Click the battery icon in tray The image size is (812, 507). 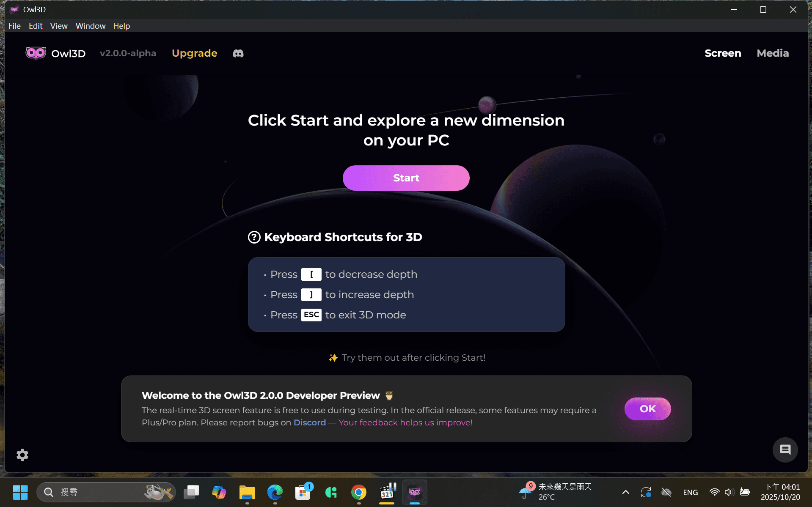(745, 492)
